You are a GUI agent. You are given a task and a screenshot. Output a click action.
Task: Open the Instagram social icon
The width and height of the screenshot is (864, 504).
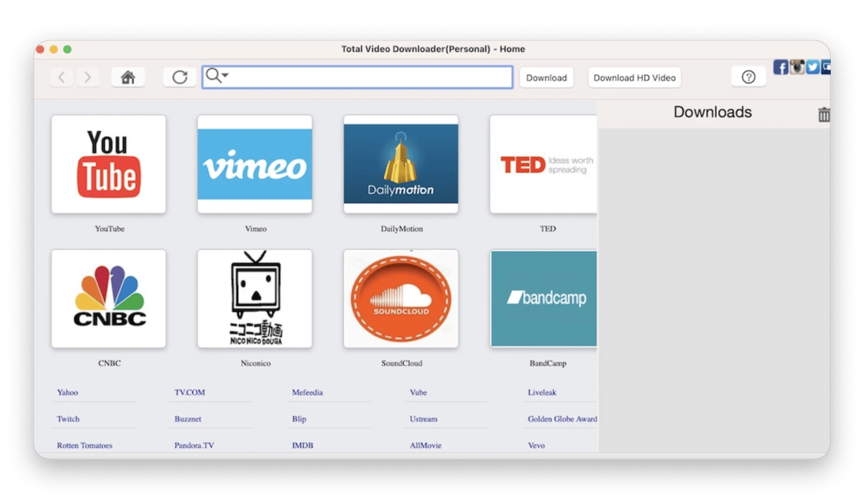(796, 67)
